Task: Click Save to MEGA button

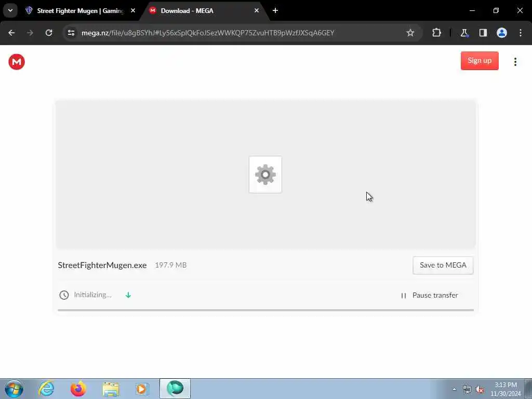Action: click(x=443, y=265)
